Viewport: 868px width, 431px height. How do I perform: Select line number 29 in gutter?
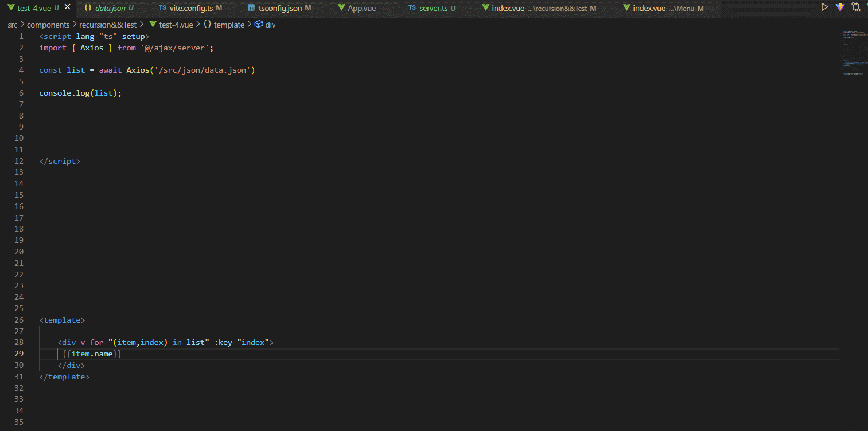click(x=20, y=354)
